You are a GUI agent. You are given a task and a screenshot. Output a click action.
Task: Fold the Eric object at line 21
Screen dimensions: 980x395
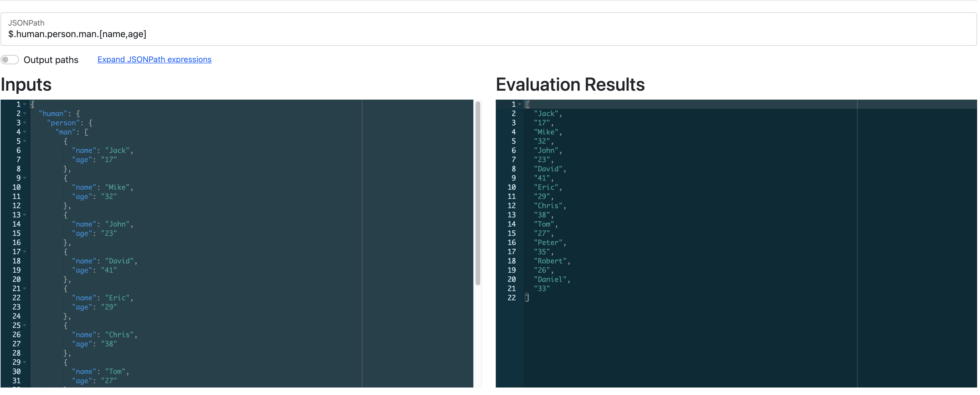click(x=25, y=288)
